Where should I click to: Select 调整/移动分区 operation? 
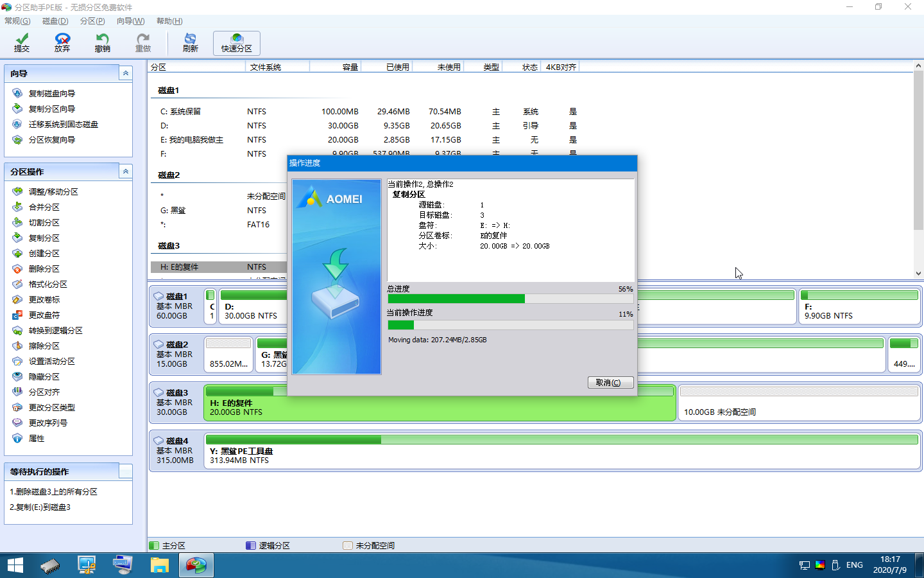53,191
